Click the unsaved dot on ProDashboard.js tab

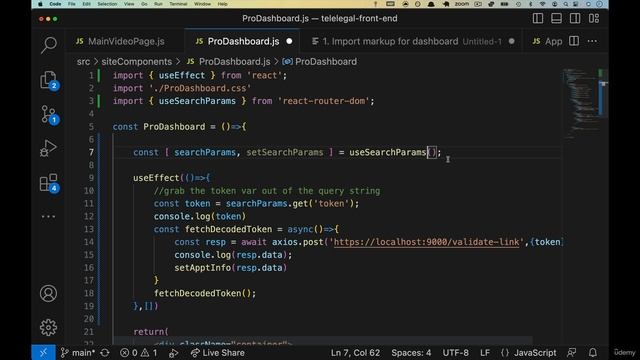[289, 41]
